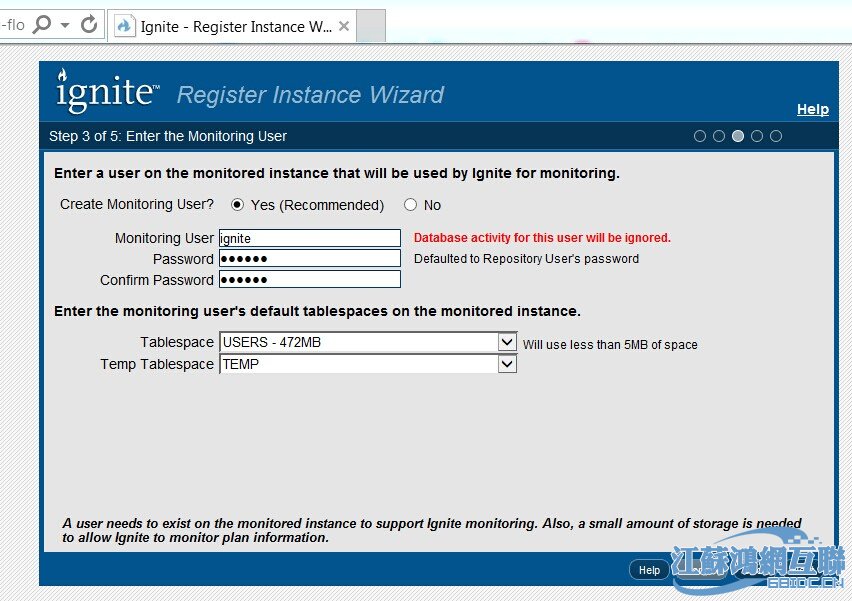852x601 pixels.
Task: Click the Help button in footer
Action: point(649,570)
